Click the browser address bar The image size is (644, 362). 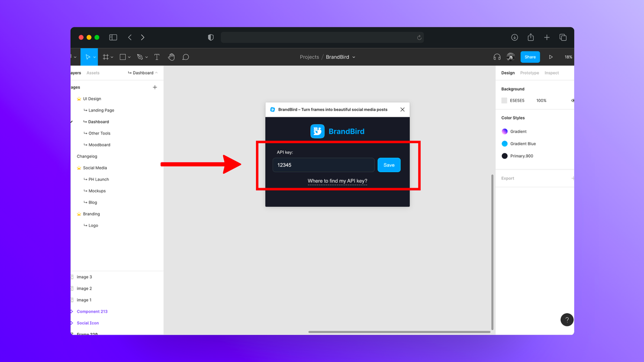322,38
